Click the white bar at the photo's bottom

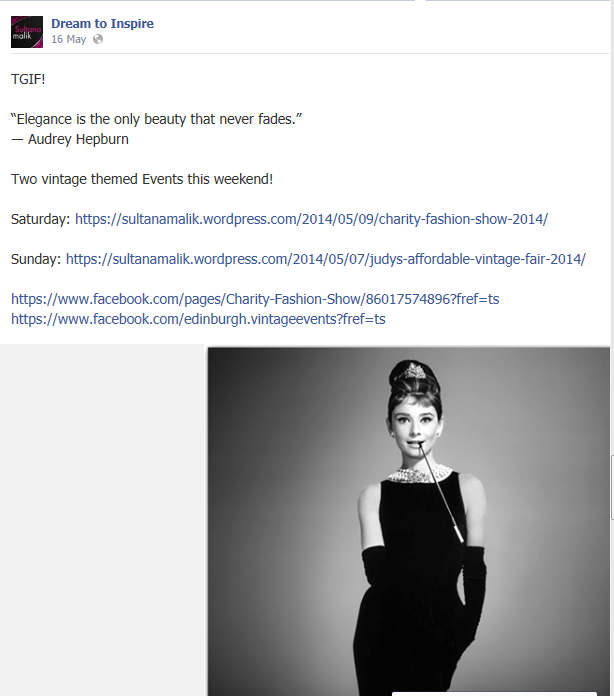pyautogui.click(x=494, y=693)
